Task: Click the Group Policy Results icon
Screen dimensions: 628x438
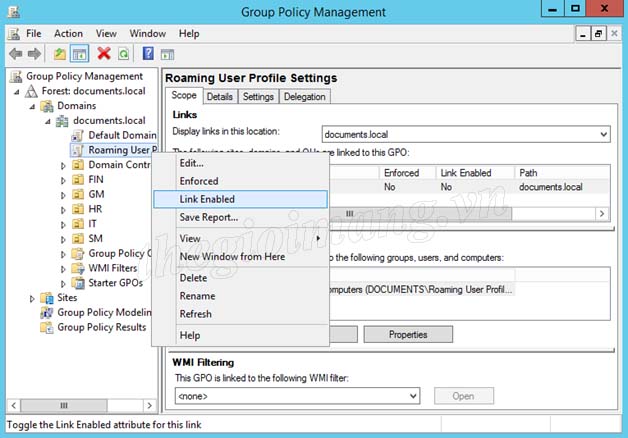Action: click(47, 327)
